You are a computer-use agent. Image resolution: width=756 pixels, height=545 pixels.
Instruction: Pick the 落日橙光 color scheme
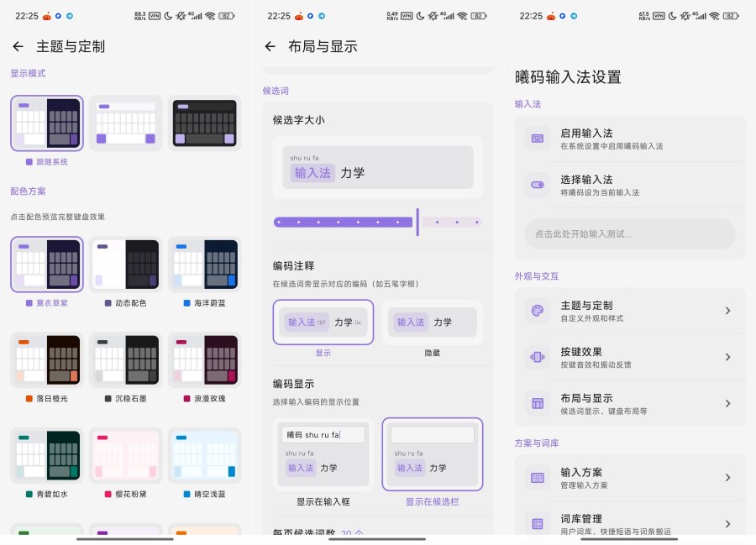pyautogui.click(x=47, y=360)
